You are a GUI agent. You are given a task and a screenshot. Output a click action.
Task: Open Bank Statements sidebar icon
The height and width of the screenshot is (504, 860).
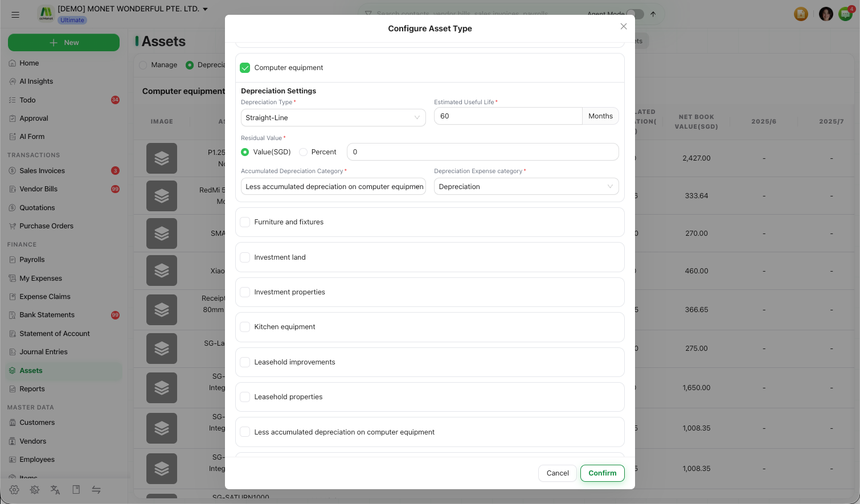(13, 315)
